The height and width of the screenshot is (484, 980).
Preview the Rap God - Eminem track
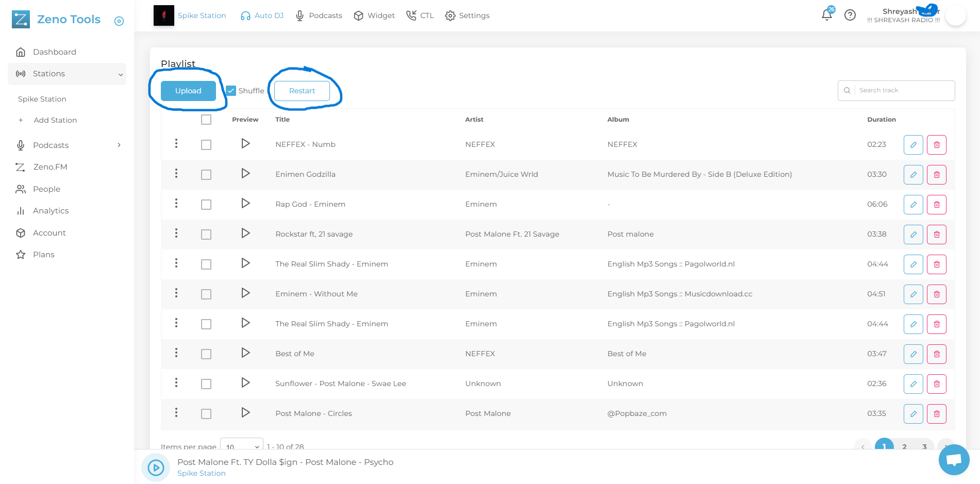click(x=245, y=203)
